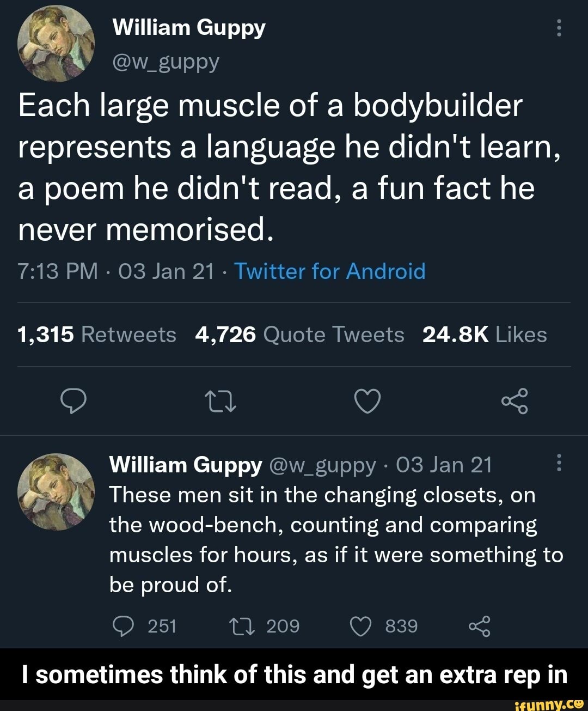This screenshot has height=711, width=588.
Task: Click the Twitter for Android link
Action: coord(329,271)
